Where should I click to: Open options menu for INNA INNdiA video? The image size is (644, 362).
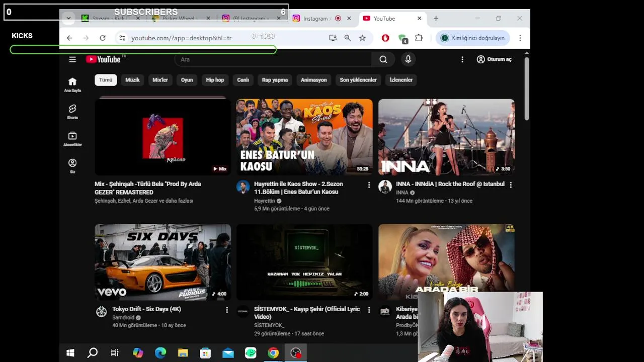coord(511,185)
